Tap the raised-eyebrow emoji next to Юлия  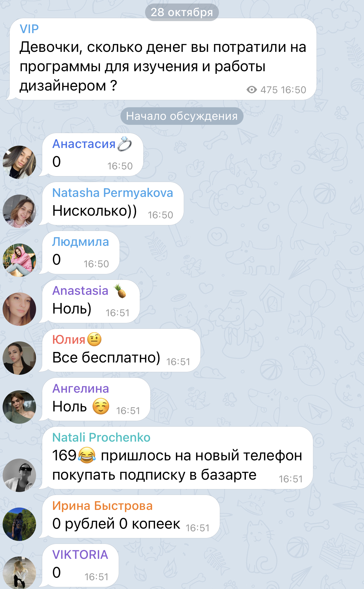tap(94, 340)
